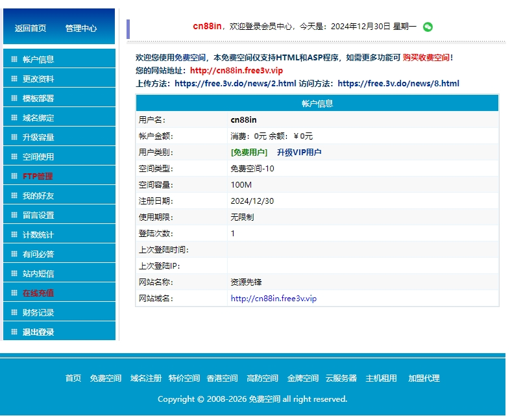Click the 消费：0元 余额：￥0元 value
This screenshot has width=510, height=420.
(272, 136)
